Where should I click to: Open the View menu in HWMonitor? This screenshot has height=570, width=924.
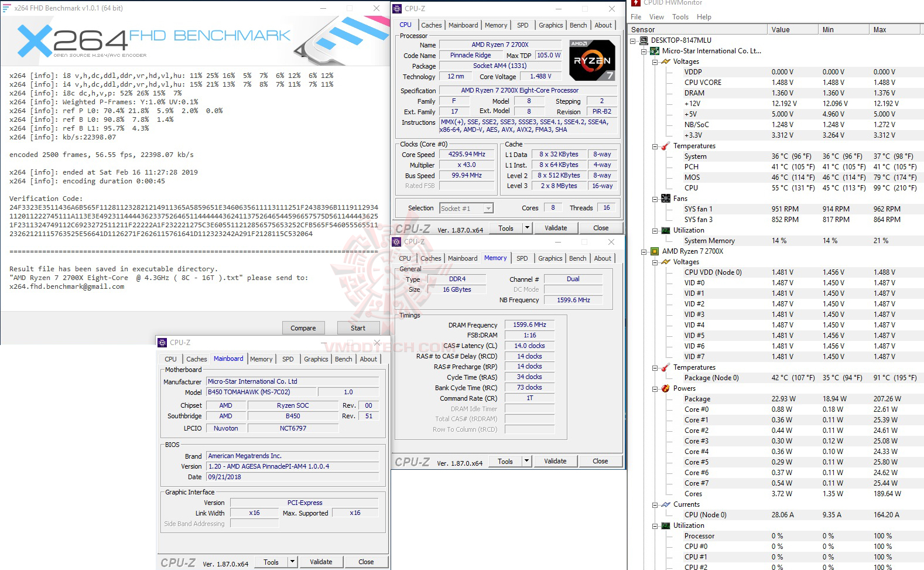coord(656,17)
